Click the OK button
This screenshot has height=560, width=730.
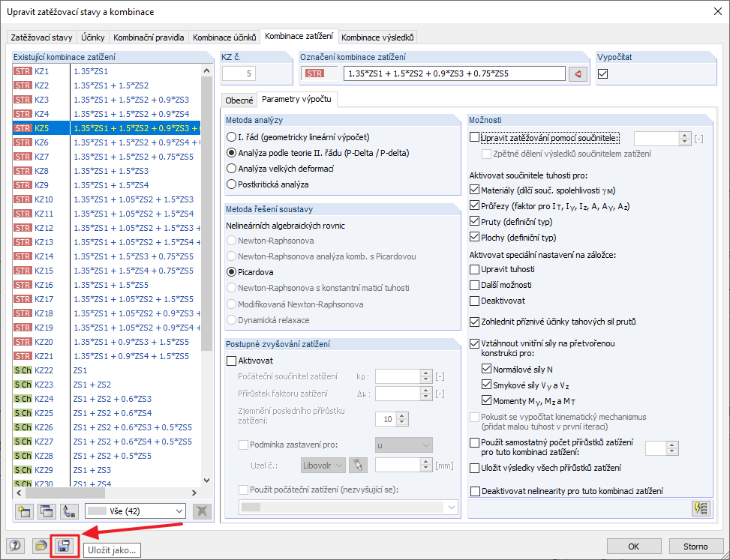(634, 547)
